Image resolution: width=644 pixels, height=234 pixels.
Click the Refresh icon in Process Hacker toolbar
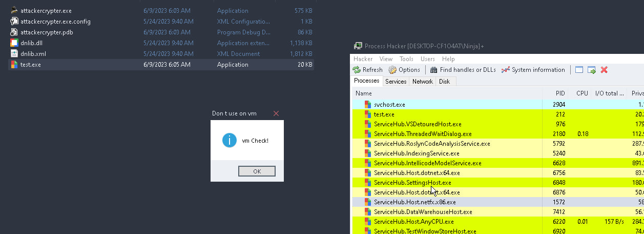tap(357, 70)
